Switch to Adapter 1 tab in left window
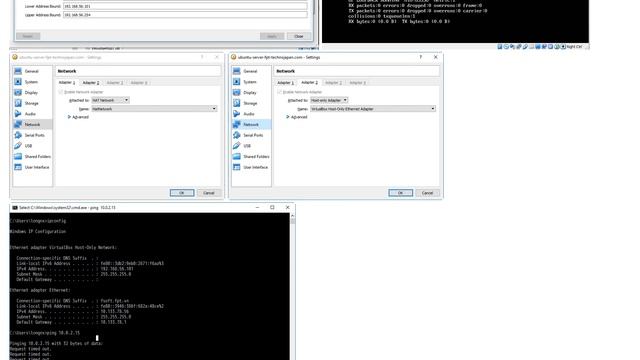 click(67, 82)
